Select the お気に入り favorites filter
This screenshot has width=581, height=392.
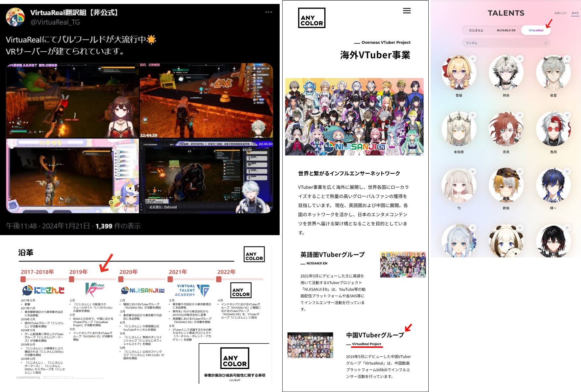coord(560,13)
